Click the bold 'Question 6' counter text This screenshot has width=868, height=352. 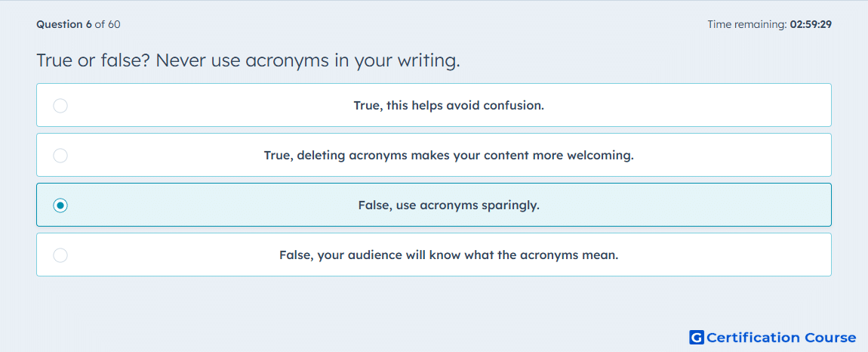(x=64, y=24)
